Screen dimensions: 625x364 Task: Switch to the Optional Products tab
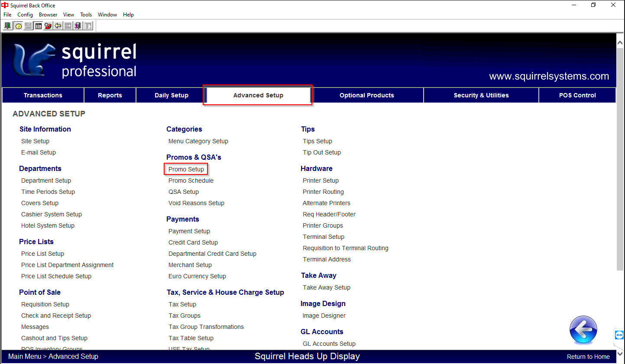367,95
